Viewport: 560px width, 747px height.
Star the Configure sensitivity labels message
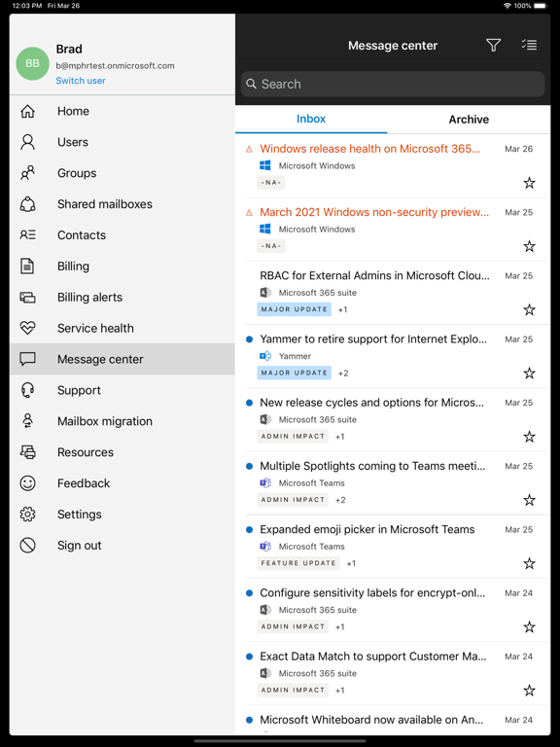529,627
